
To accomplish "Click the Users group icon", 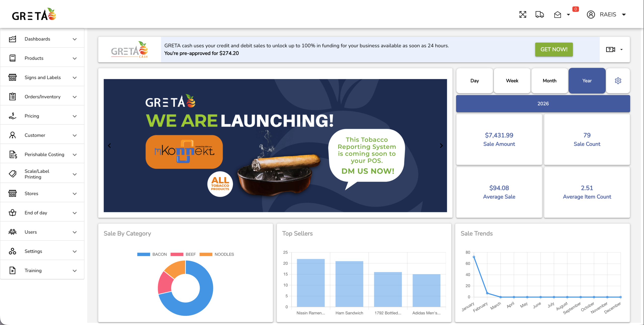I will (13, 232).
